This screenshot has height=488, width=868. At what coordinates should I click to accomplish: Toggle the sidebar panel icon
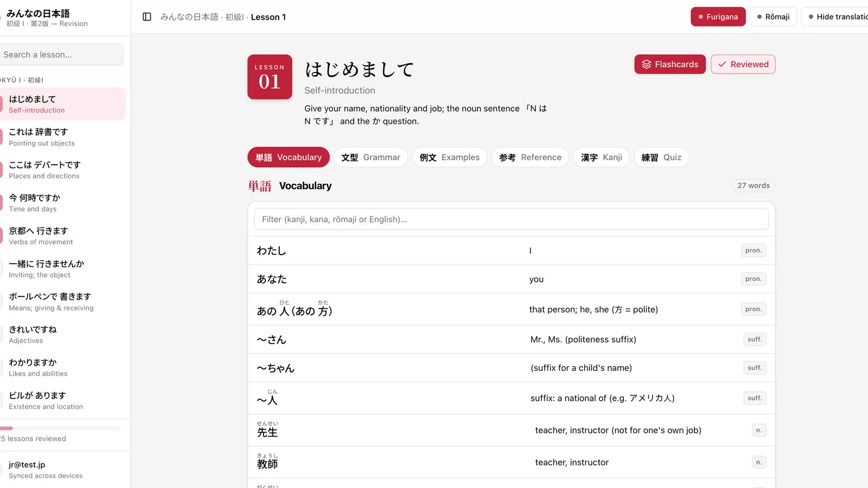[x=147, y=17]
